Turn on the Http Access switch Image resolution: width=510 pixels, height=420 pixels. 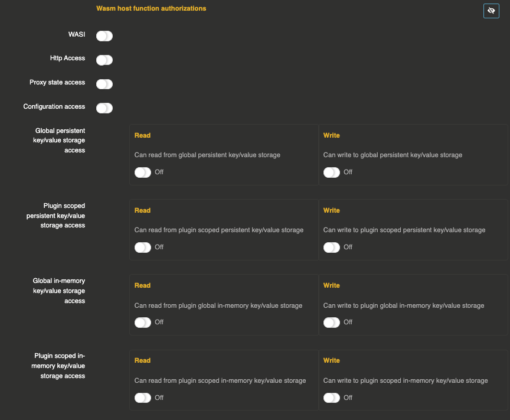[104, 60]
